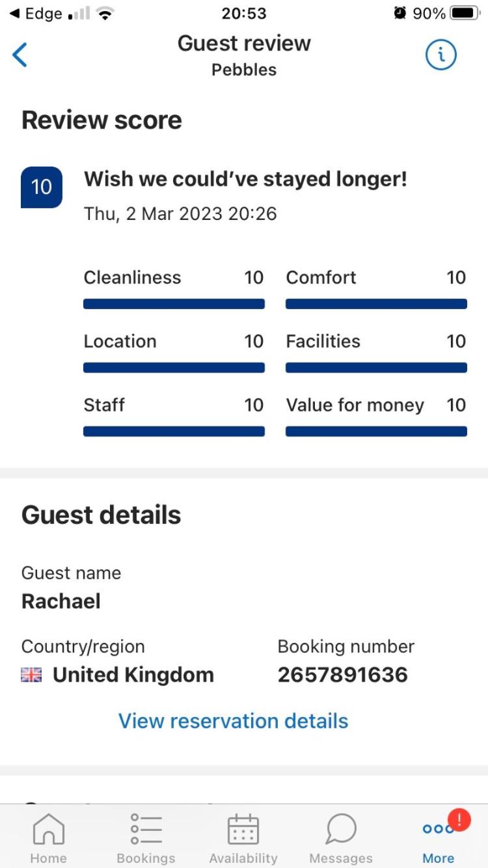Tap the back arrow icon
488x868 pixels.
point(20,55)
